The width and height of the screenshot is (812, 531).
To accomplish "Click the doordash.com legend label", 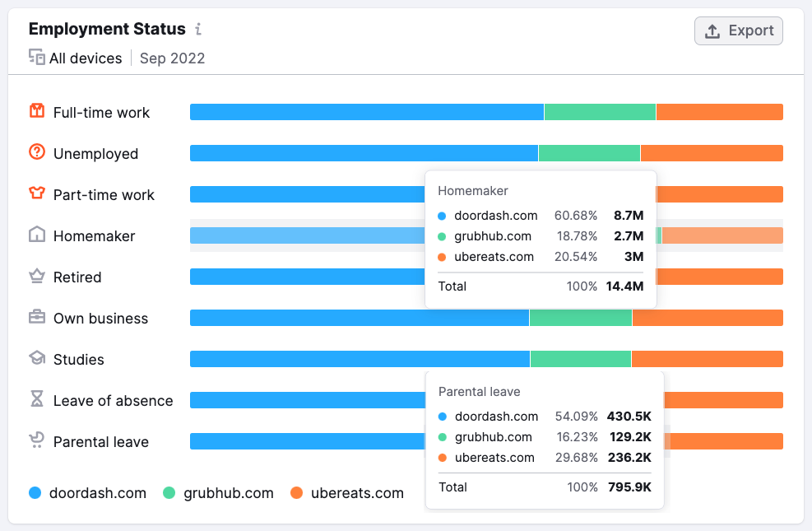I will tap(98, 493).
